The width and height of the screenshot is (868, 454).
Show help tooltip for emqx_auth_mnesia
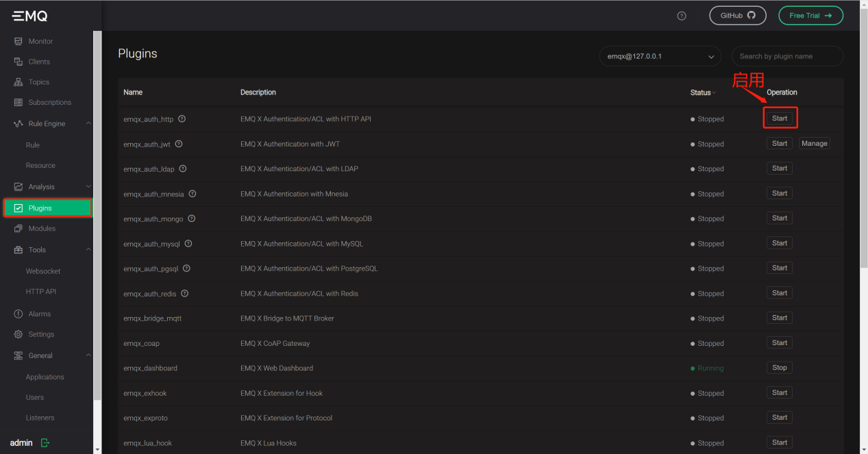click(193, 194)
